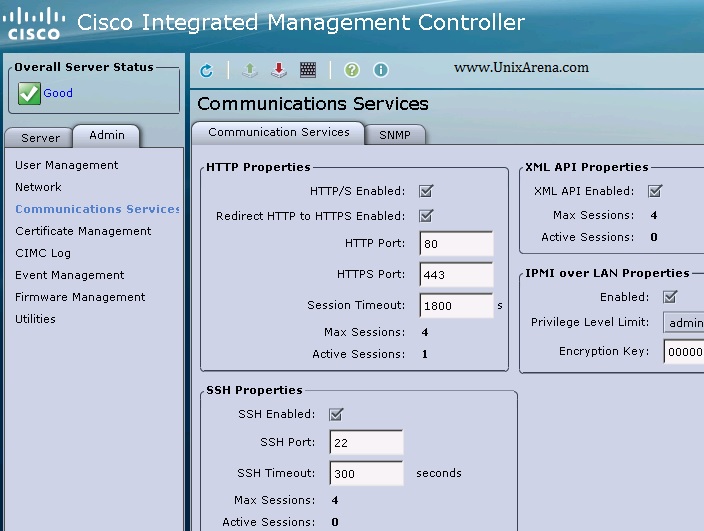Image resolution: width=704 pixels, height=531 pixels.
Task: Click the SSH Port field
Action: point(366,443)
